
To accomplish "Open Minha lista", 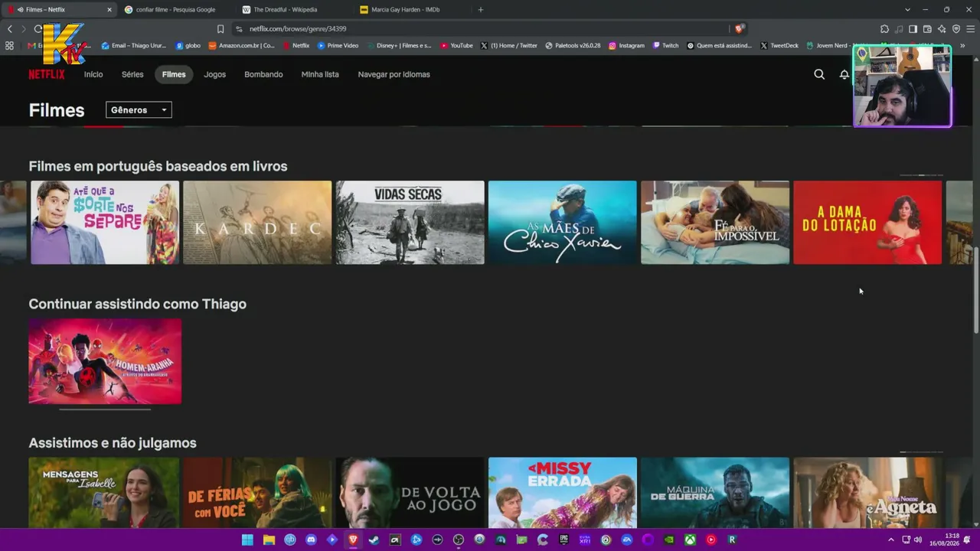I will 320,74.
